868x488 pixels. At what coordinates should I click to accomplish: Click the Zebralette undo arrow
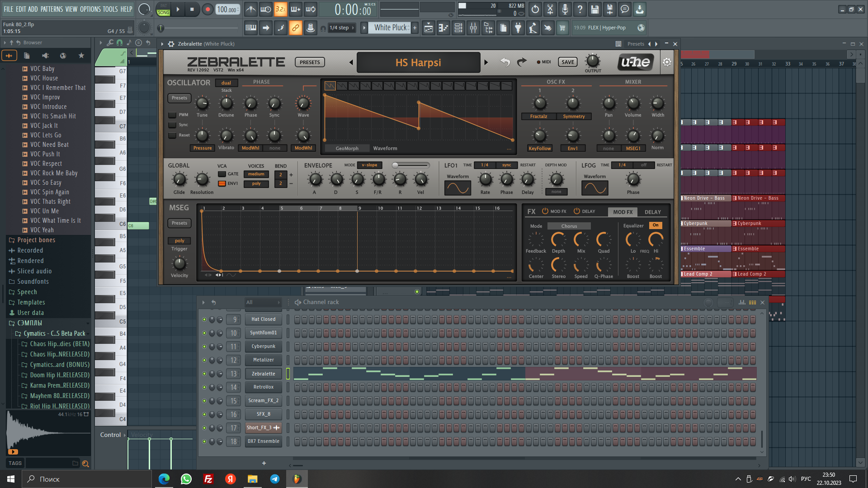coord(505,62)
